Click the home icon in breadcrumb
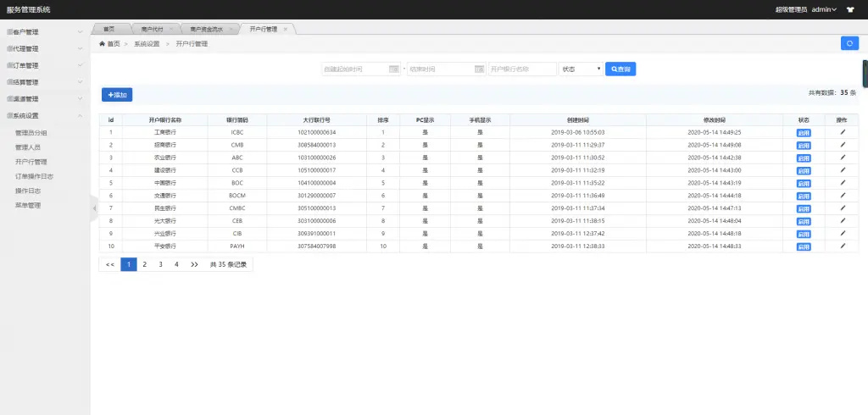Screen dimensions: 868x415 coord(103,44)
